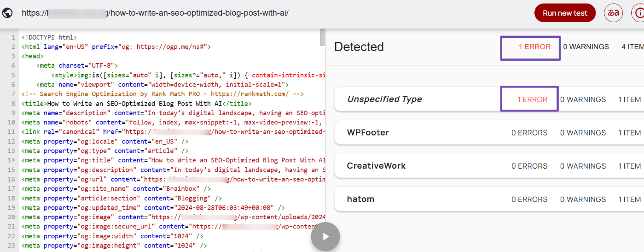Click the globe icon beside the URL
The image size is (644, 252).
pos(7,13)
